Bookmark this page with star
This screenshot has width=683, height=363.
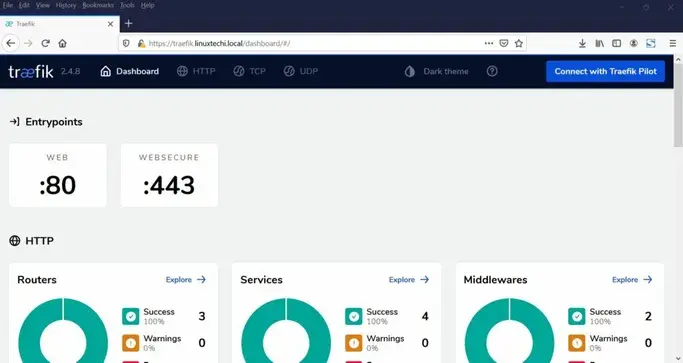pos(518,43)
